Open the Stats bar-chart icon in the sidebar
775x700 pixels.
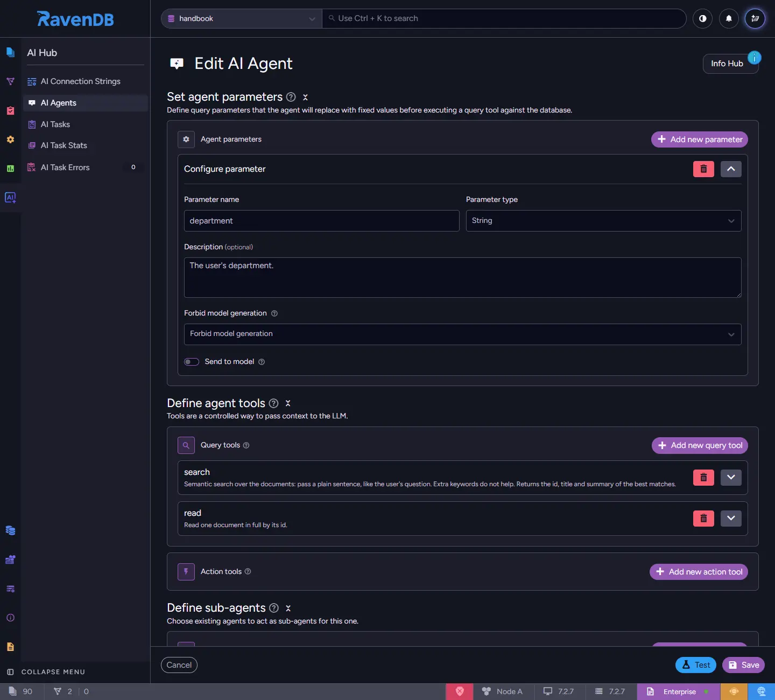10,169
